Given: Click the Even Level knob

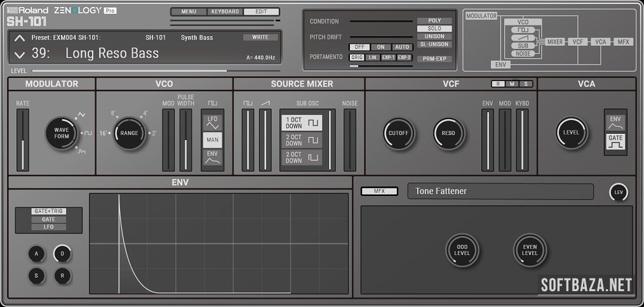Looking at the screenshot, I should 530,249.
